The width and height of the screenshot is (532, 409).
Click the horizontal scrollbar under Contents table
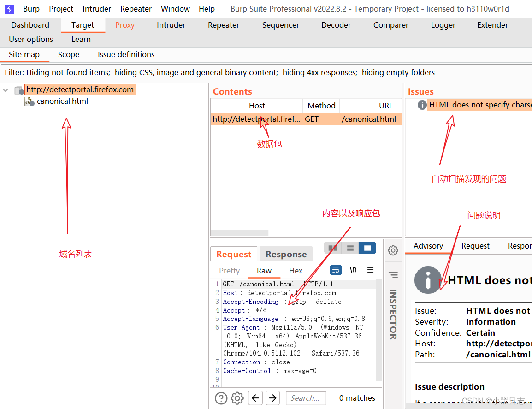click(x=240, y=233)
